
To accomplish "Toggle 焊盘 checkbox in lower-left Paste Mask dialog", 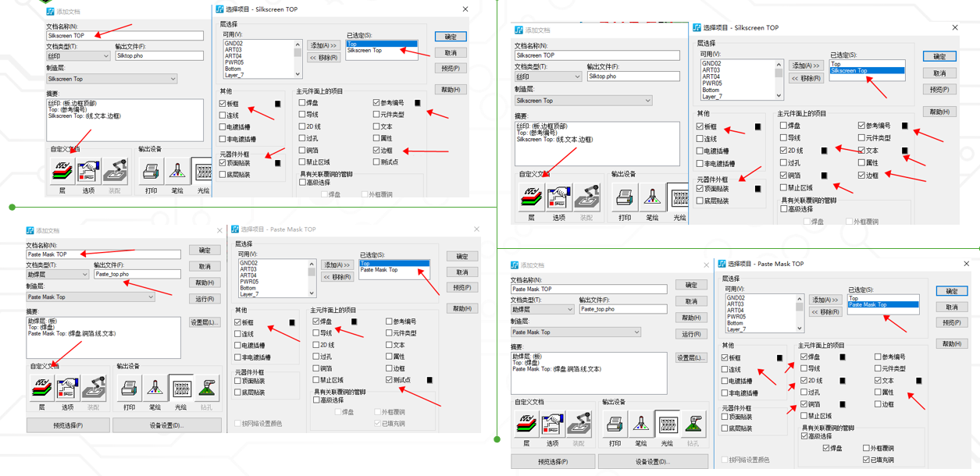I will click(x=316, y=321).
